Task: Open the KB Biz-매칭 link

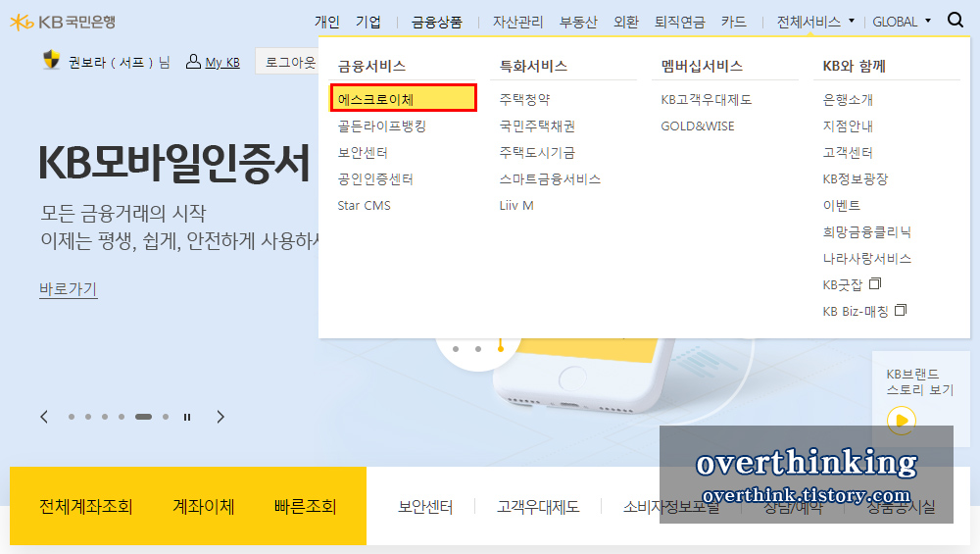Action: [x=855, y=312]
